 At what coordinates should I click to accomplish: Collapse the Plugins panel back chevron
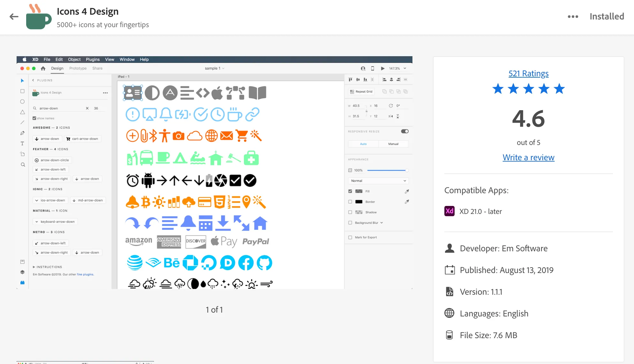pyautogui.click(x=33, y=80)
